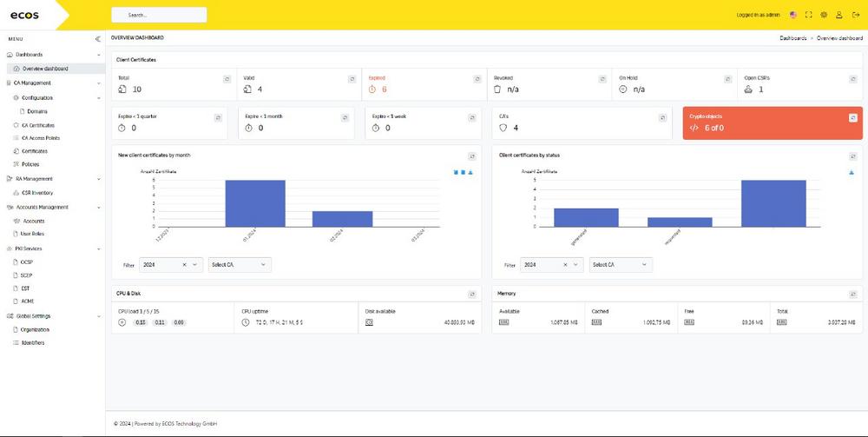Viewport: 868px width, 437px height.
Task: Open settings gear icon in header
Action: (825, 15)
